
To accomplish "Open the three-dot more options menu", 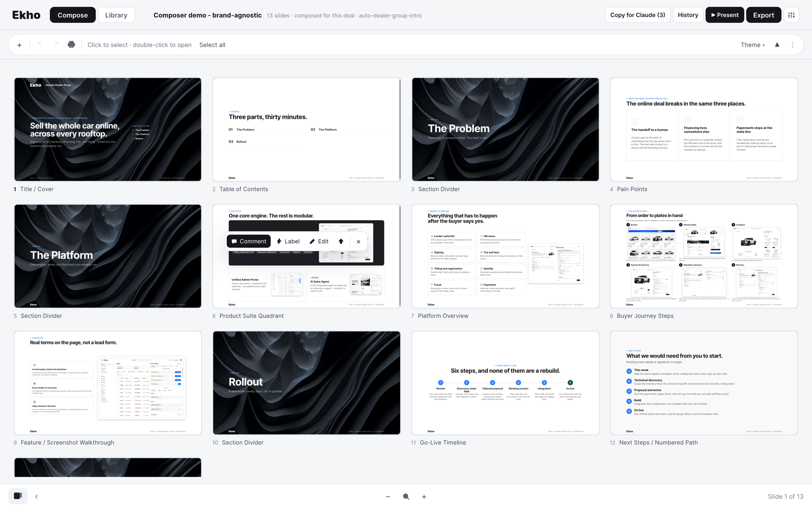I will coord(793,45).
